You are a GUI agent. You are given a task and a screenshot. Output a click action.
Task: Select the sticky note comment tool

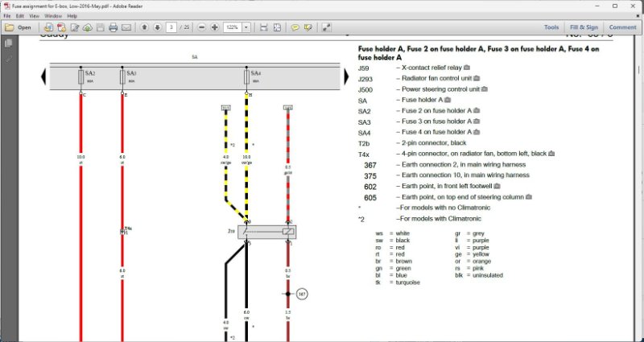[295, 27]
